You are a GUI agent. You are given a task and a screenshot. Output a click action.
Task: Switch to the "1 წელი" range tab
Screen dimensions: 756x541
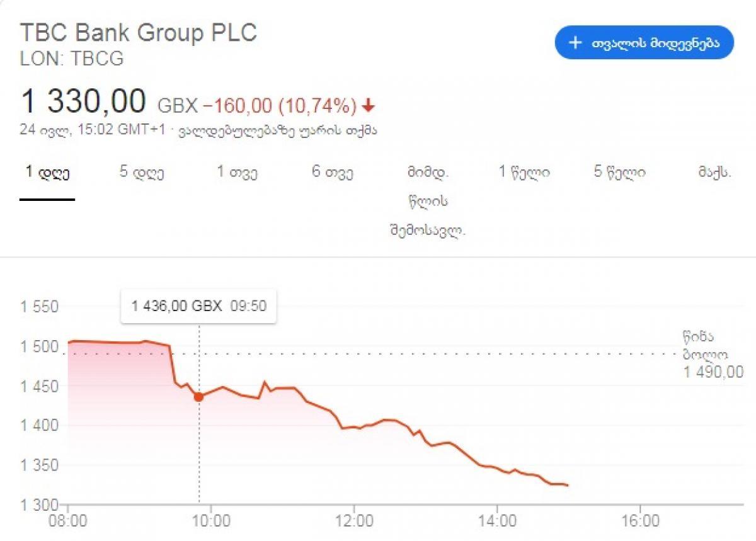tap(524, 173)
